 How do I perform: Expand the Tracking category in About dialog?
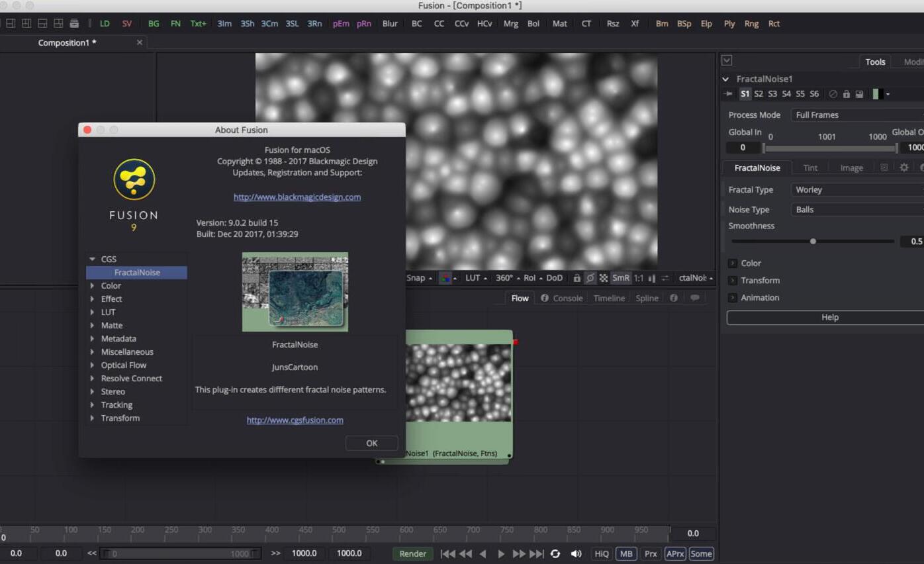(93, 404)
